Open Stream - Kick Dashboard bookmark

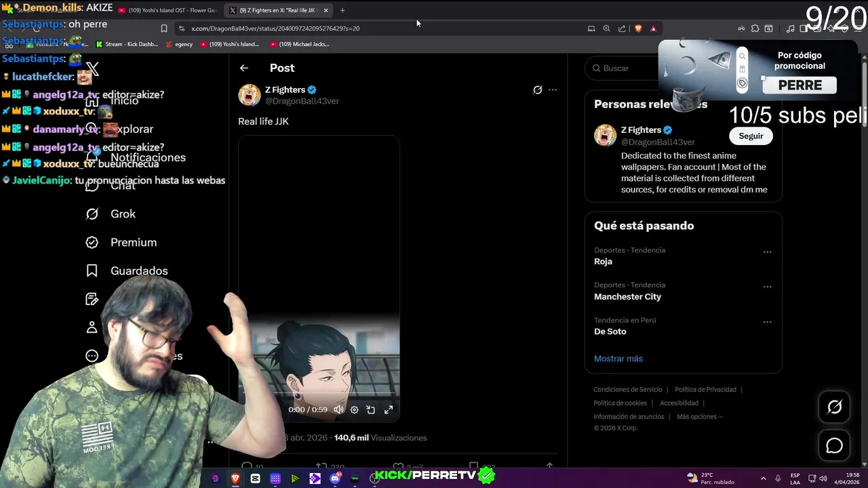point(127,44)
